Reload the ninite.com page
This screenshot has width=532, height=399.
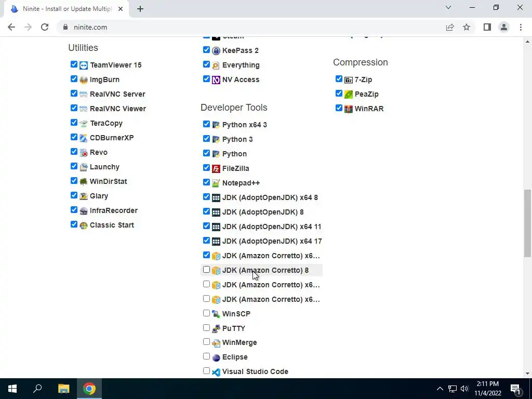(x=45, y=27)
